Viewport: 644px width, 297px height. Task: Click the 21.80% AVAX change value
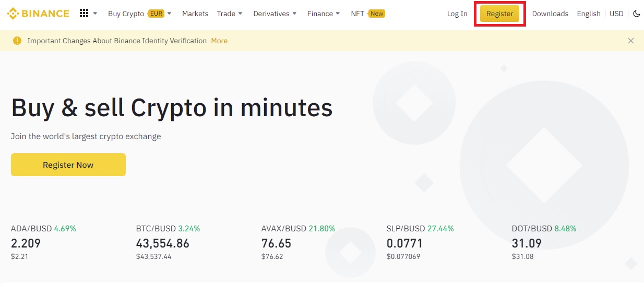tap(322, 228)
